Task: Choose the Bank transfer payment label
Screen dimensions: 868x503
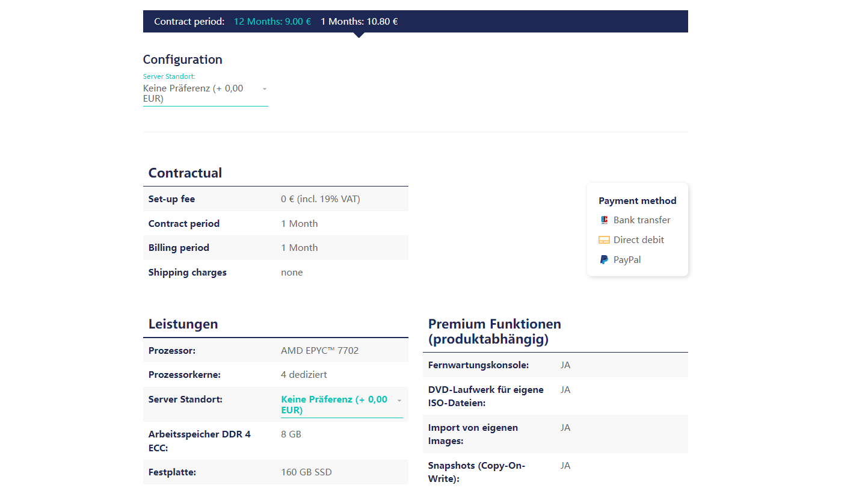Action: [x=642, y=220]
